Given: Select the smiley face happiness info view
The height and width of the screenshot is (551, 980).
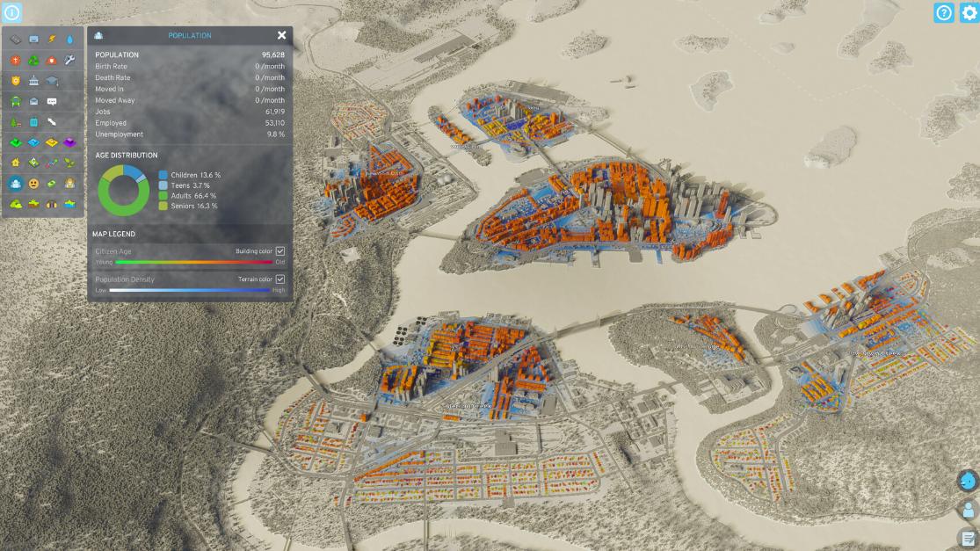Looking at the screenshot, I should 33,184.
